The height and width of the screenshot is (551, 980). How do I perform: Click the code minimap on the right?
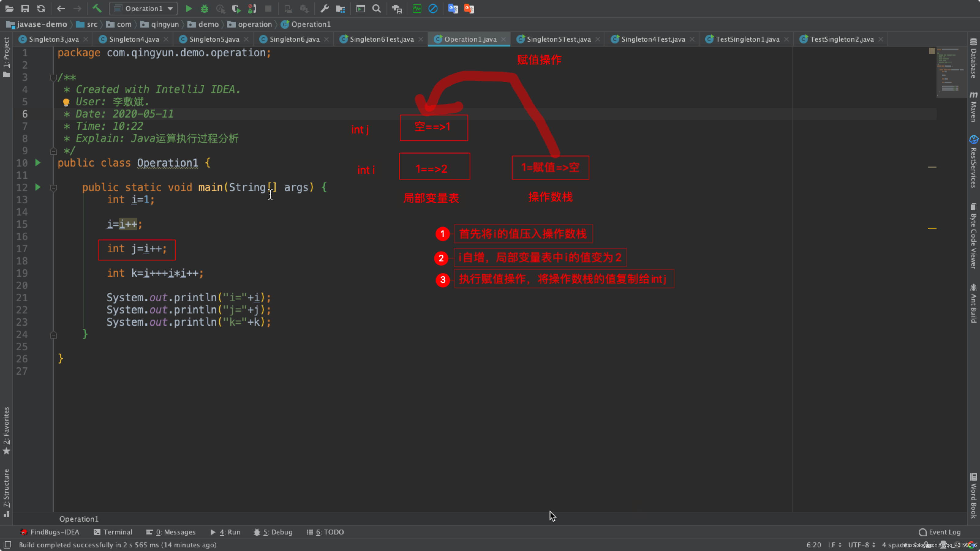[x=951, y=72]
